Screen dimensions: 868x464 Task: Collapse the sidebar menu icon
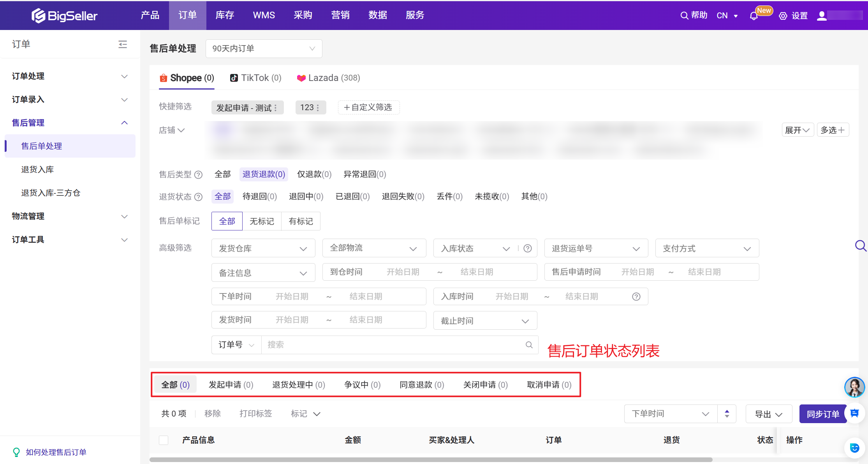pos(123,44)
